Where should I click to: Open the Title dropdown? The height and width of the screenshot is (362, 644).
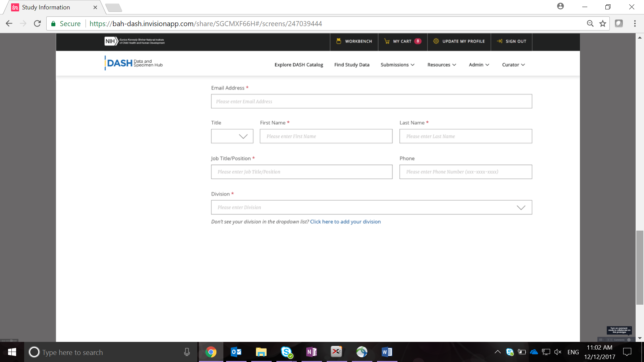point(232,136)
